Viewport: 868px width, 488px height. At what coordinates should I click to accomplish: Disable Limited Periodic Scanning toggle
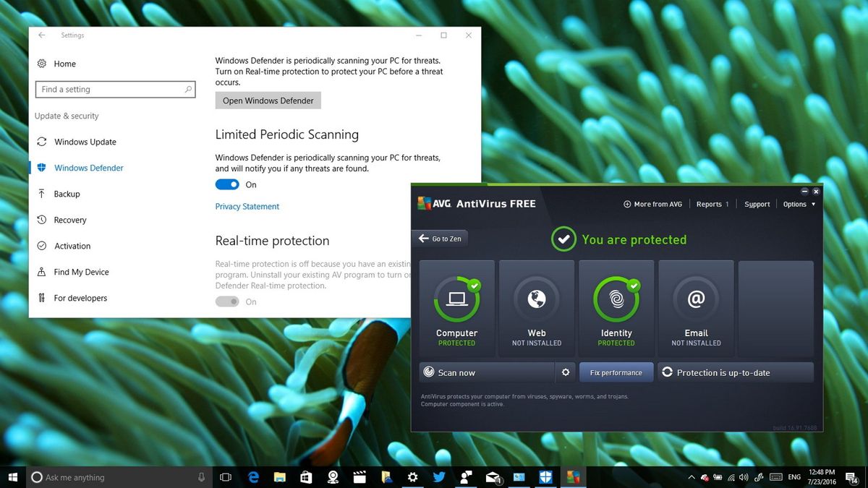(226, 184)
